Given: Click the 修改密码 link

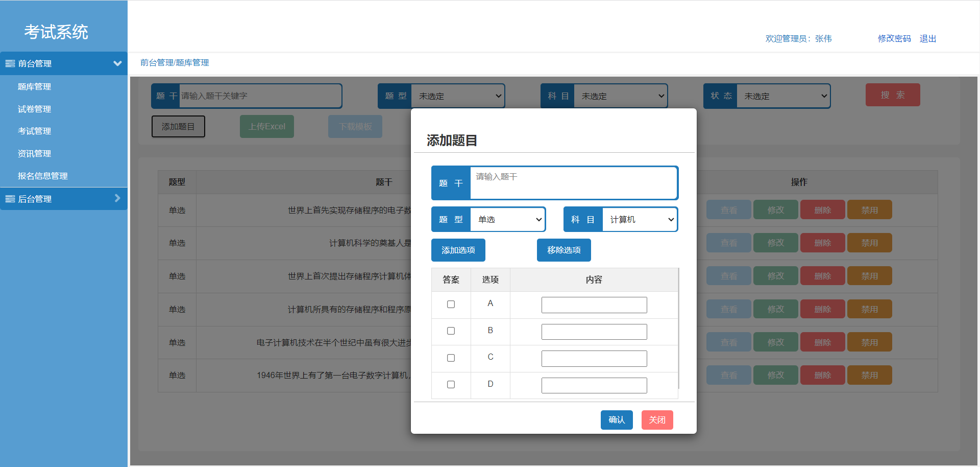Looking at the screenshot, I should point(894,38).
